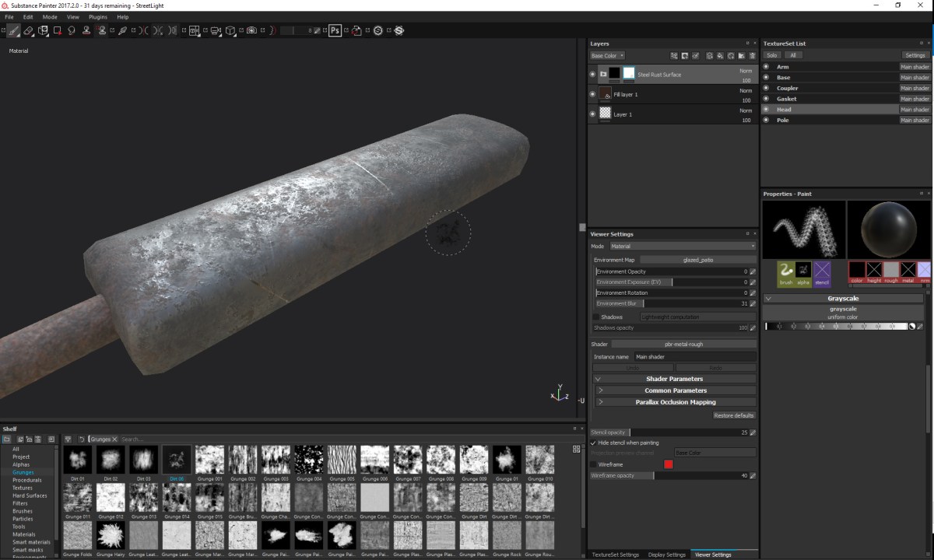The image size is (934, 560).
Task: Hide the Steel Rust Surface layer
Action: (592, 74)
